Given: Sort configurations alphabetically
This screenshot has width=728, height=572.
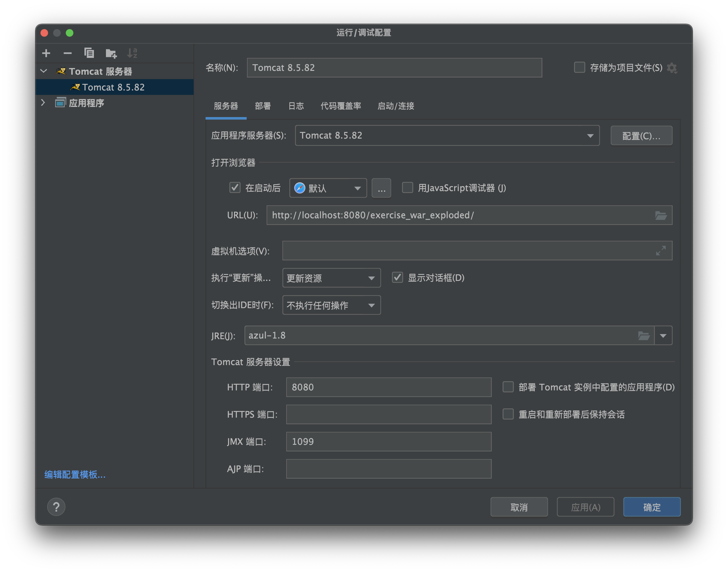Looking at the screenshot, I should [x=132, y=53].
